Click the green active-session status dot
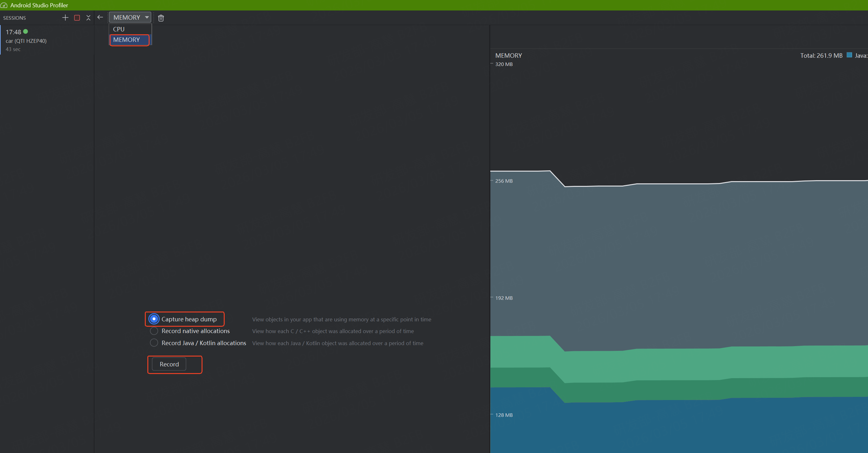Screen dimensions: 868x453 pos(26,31)
